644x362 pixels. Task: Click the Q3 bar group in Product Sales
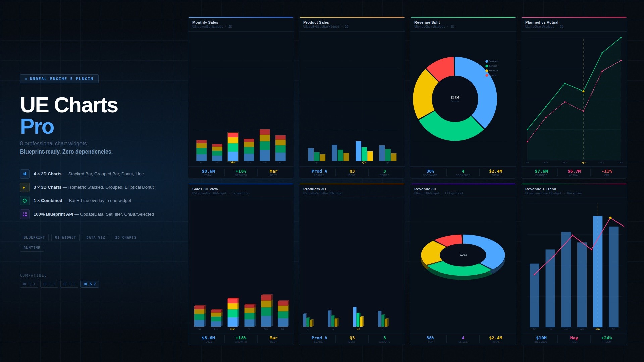(364, 151)
